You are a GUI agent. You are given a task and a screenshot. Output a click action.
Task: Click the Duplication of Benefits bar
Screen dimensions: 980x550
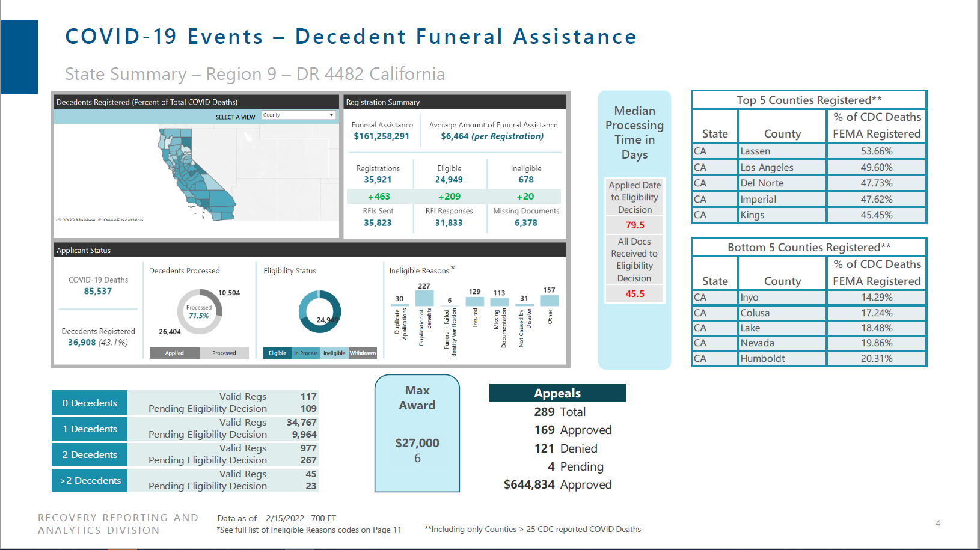[x=423, y=297]
